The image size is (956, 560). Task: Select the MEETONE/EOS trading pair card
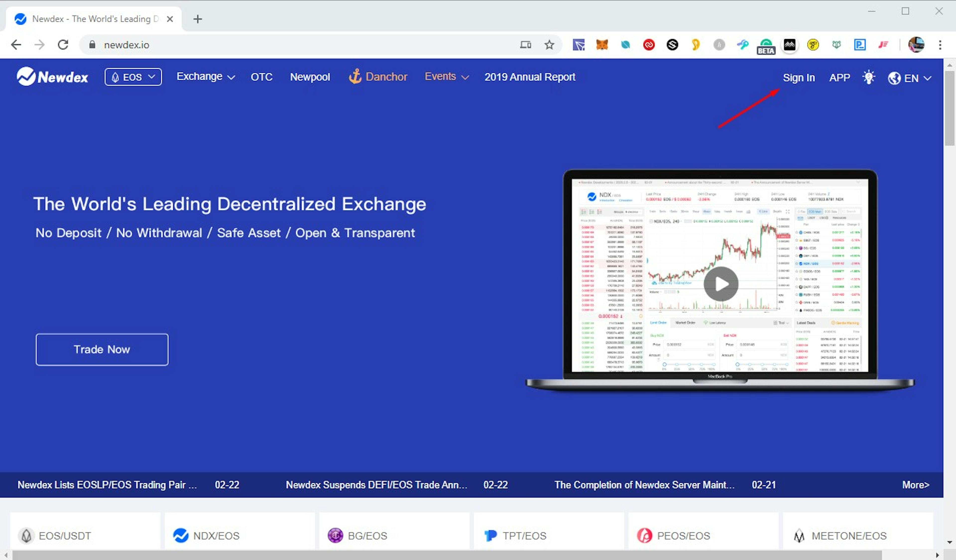858,531
